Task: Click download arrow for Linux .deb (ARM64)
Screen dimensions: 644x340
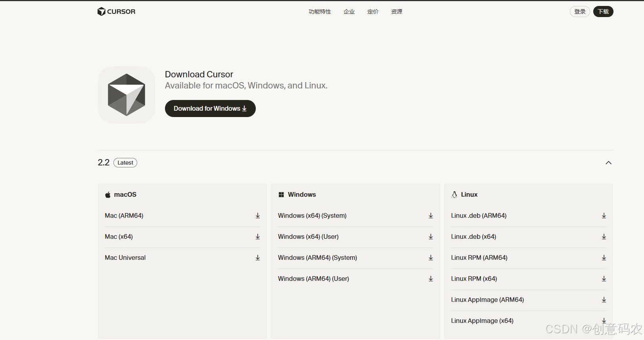Action: tap(604, 215)
